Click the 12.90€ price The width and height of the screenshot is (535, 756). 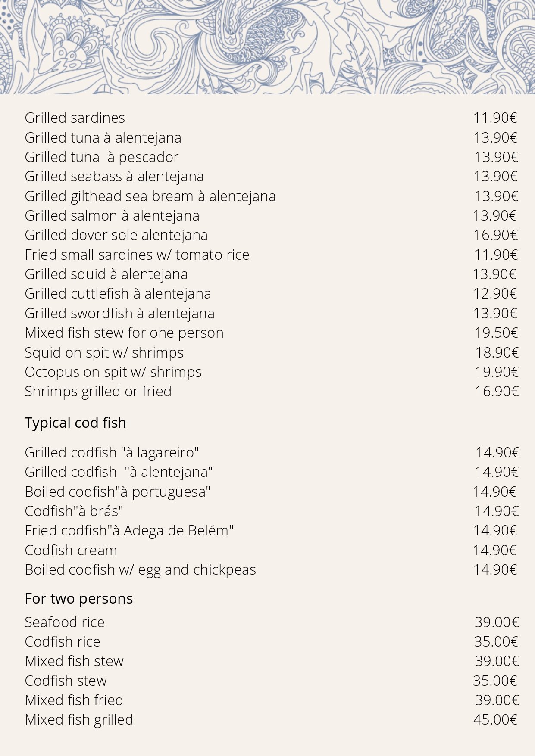point(495,294)
